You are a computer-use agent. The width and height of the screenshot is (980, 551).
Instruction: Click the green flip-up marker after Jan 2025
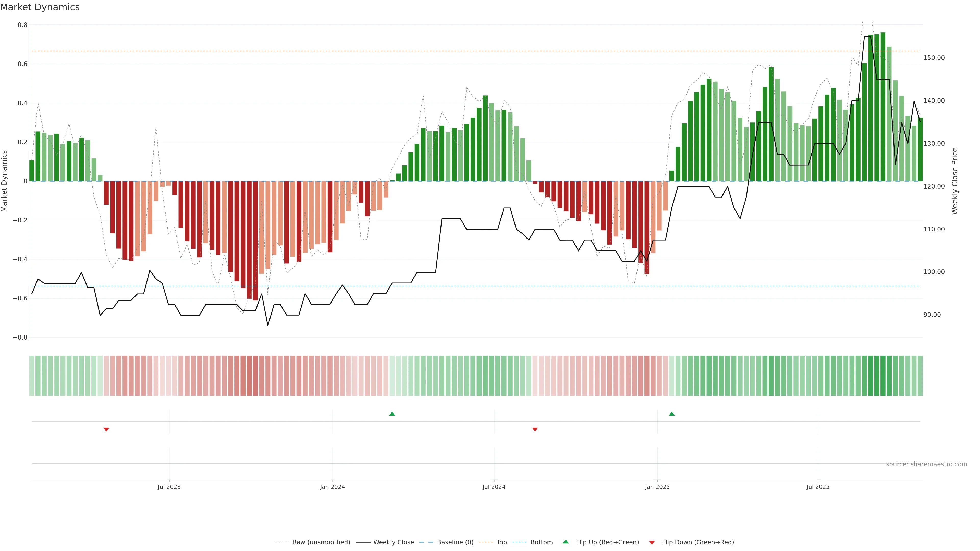[x=672, y=414]
